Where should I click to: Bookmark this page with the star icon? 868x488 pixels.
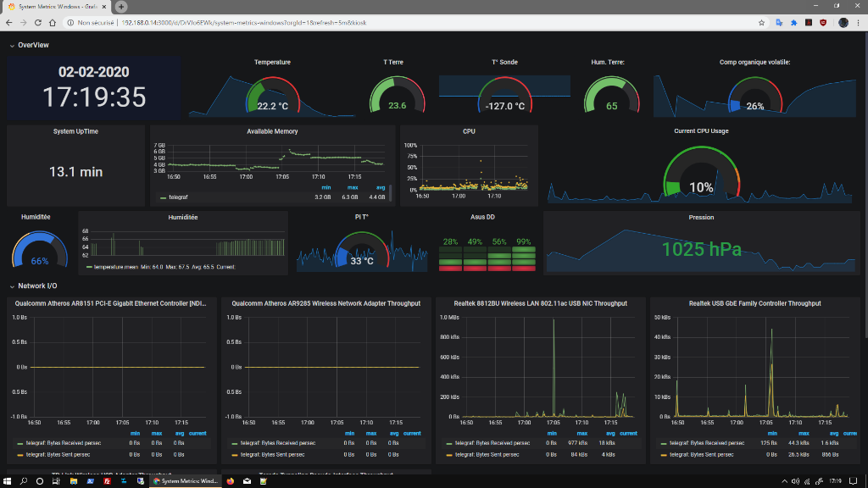[762, 23]
